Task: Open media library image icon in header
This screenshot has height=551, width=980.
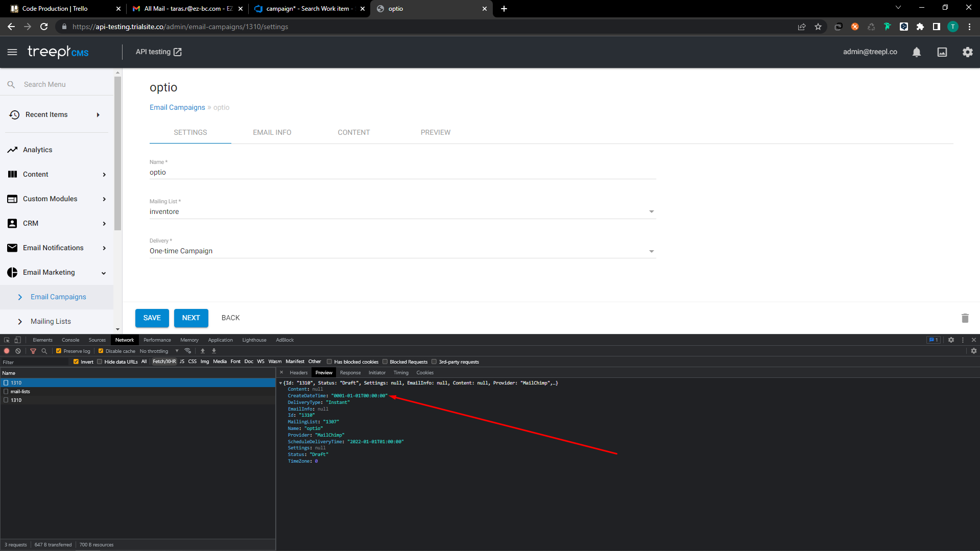Action: coord(942,52)
